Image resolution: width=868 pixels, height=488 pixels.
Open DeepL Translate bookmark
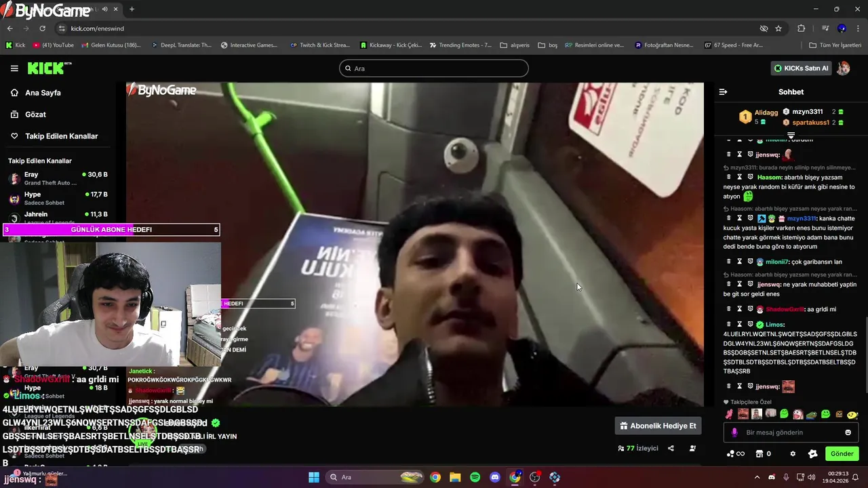click(180, 45)
